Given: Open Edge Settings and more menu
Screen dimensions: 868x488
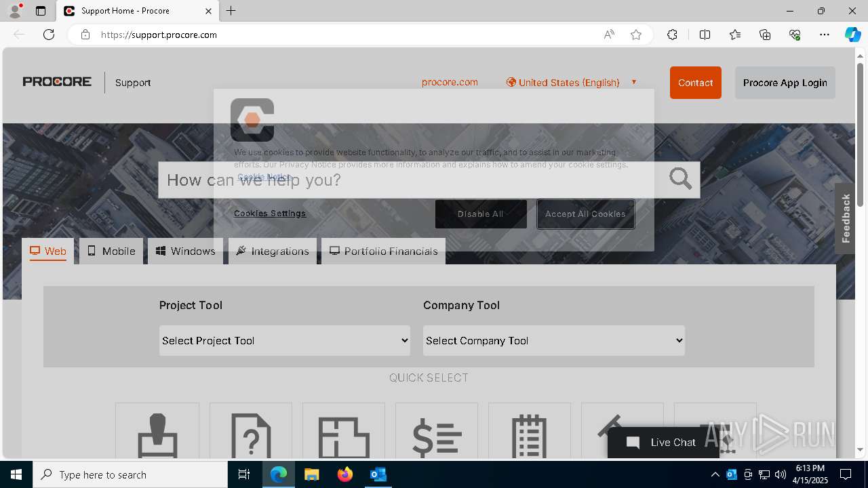Looking at the screenshot, I should pyautogui.click(x=825, y=35).
